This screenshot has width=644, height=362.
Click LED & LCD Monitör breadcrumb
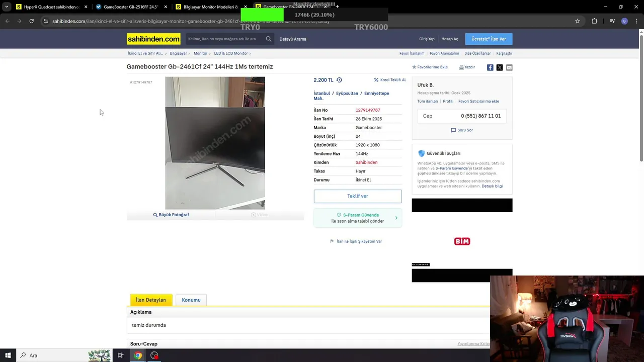231,53
